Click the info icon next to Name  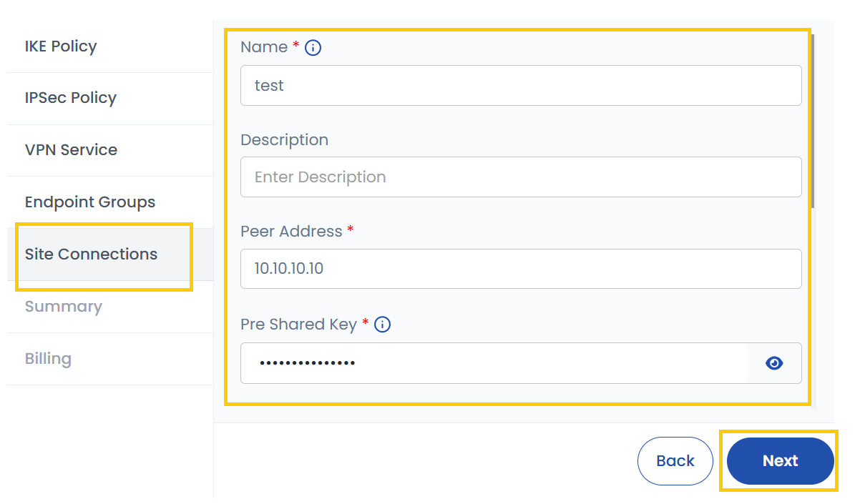313,48
